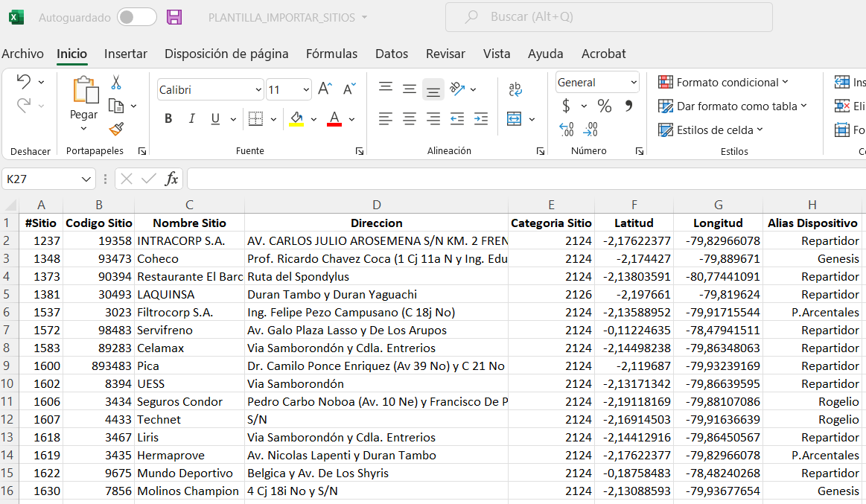This screenshot has height=504, width=866.
Task: Click Estilos de celda
Action: coord(710,130)
